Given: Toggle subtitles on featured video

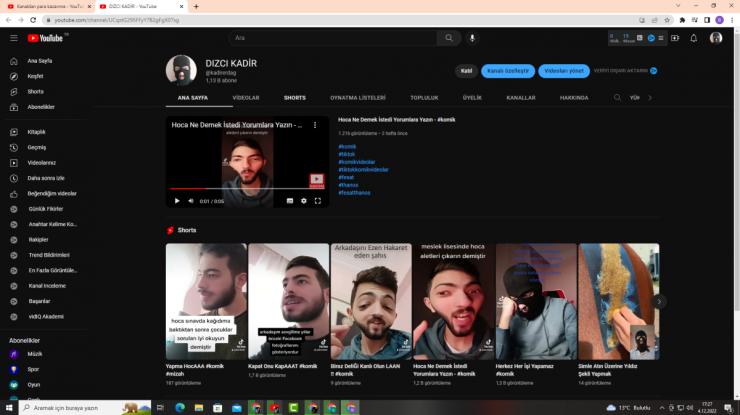Looking at the screenshot, I should (290, 201).
